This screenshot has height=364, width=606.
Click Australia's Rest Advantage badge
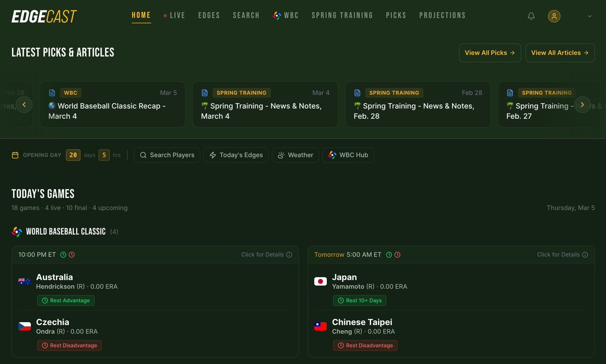pyautogui.click(x=66, y=300)
